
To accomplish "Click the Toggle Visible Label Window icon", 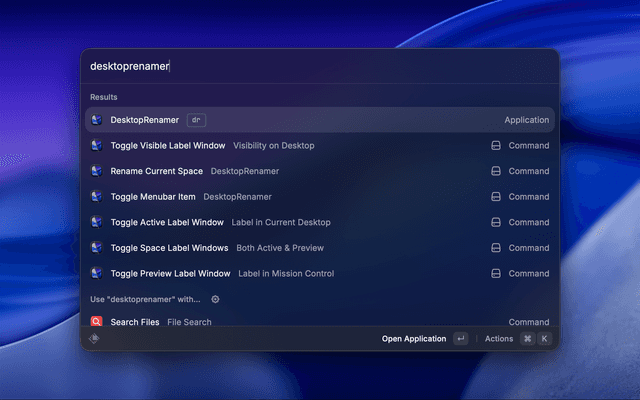I will click(97, 145).
